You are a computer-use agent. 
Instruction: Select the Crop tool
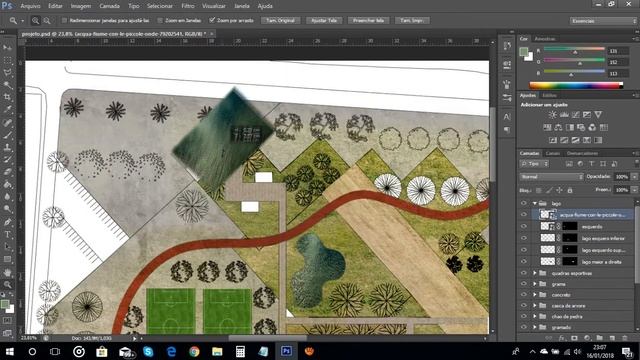pyautogui.click(x=7, y=97)
